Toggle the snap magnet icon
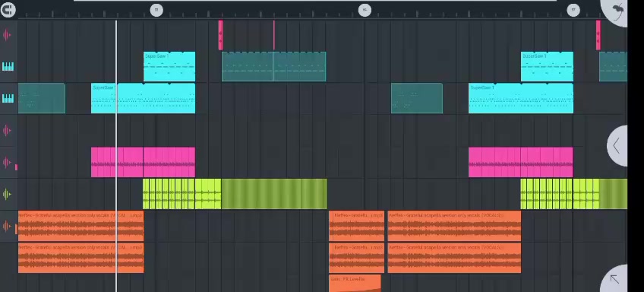Image resolution: width=644 pixels, height=292 pixels. 8,10
